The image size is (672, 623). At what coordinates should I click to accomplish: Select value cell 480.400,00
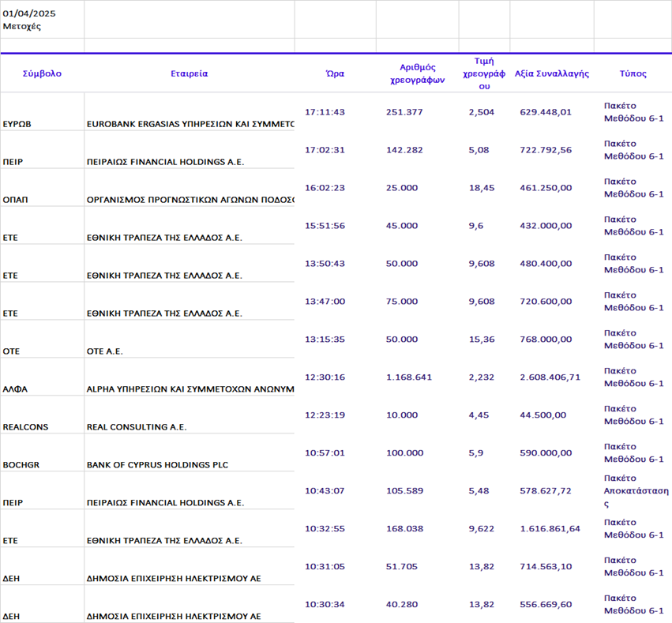[545, 264]
